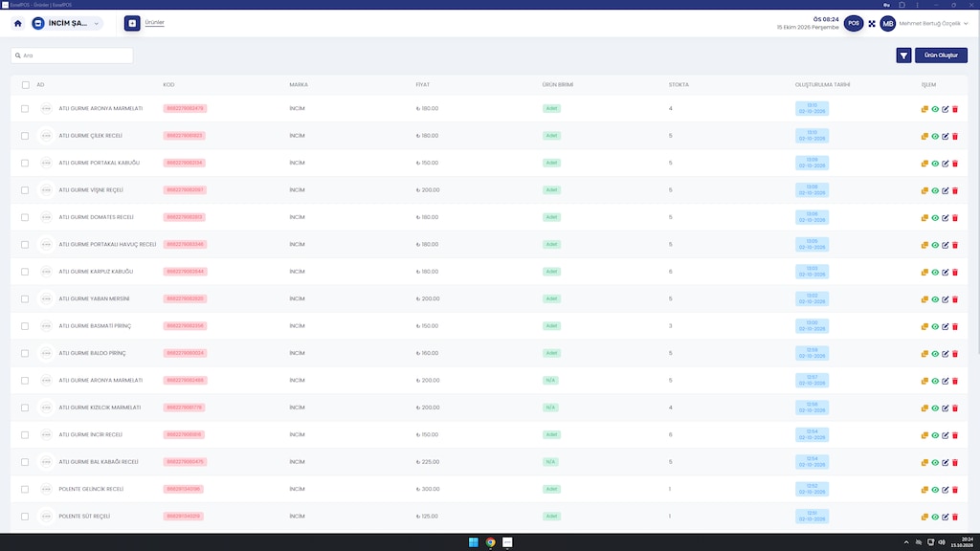Viewport: 980px width, 551px height.
Task: Click the FİYAT column header
Action: point(422,85)
